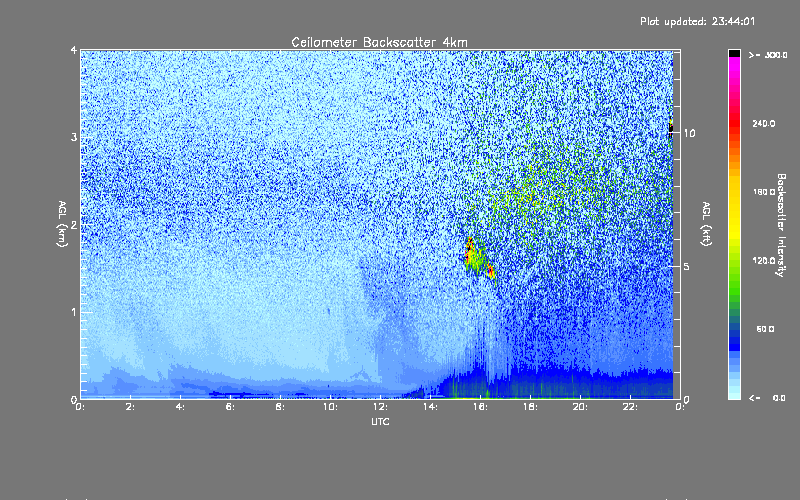
Task: Click the '2:' tick on UTC axis
Action: [x=131, y=407]
